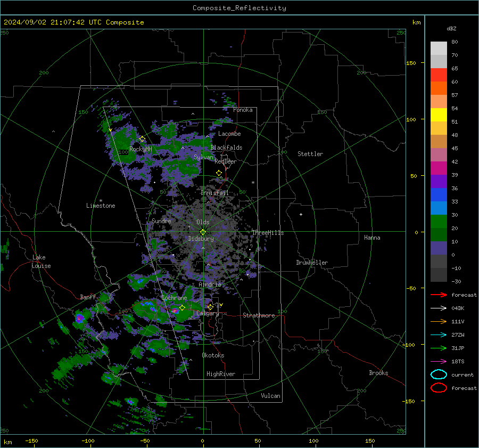Click the RedDeer label

226,161
